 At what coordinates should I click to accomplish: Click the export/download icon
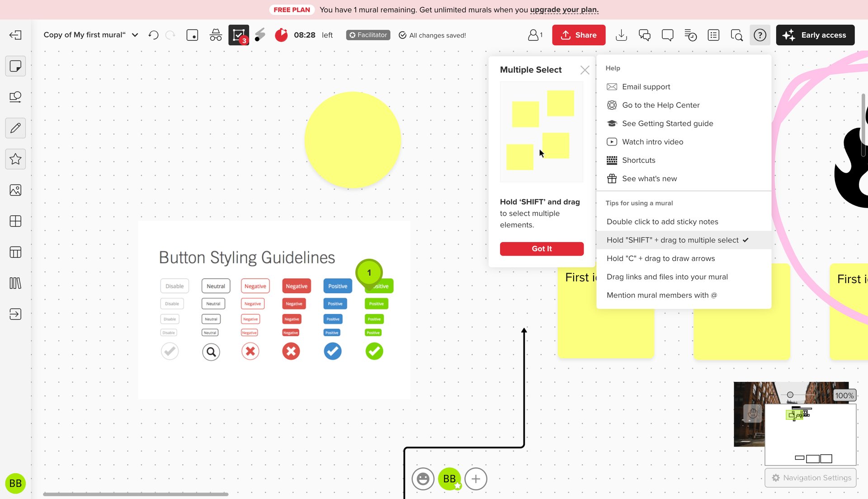[x=622, y=35]
